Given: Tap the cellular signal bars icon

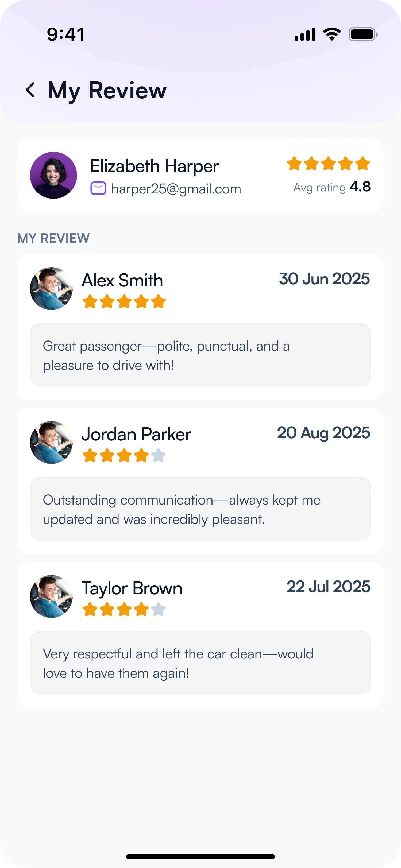Looking at the screenshot, I should [305, 34].
